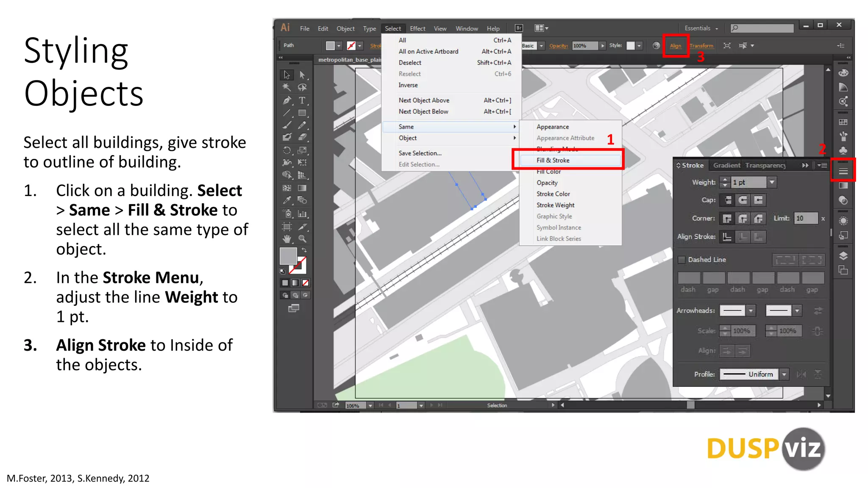
Task: Choose the Miter Join corner option
Action: tap(727, 219)
